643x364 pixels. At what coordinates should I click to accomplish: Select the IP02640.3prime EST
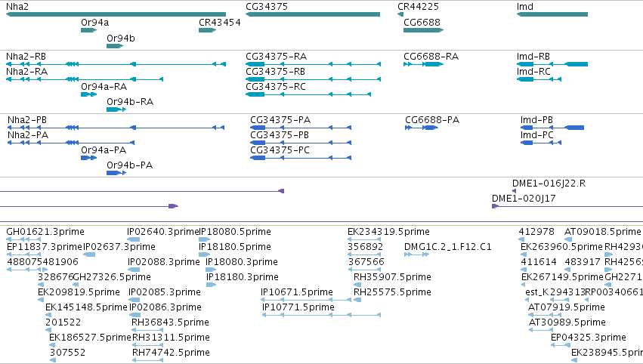click(x=133, y=239)
